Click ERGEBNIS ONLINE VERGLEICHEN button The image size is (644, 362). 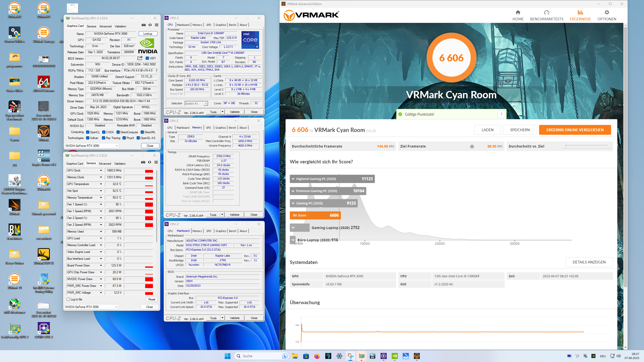point(575,130)
